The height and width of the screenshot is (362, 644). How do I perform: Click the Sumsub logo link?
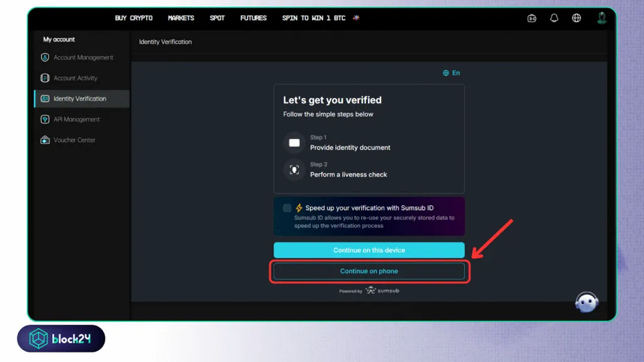pyautogui.click(x=382, y=291)
